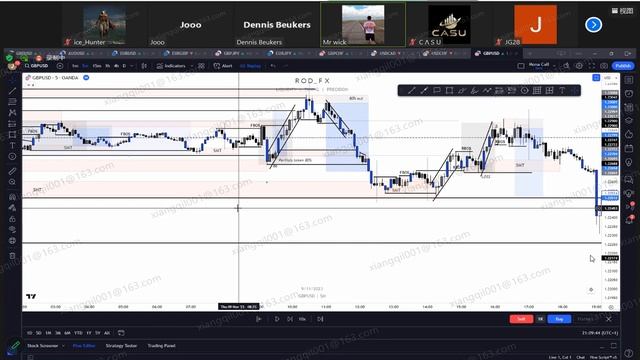Open the candle chart style selector

point(144,66)
